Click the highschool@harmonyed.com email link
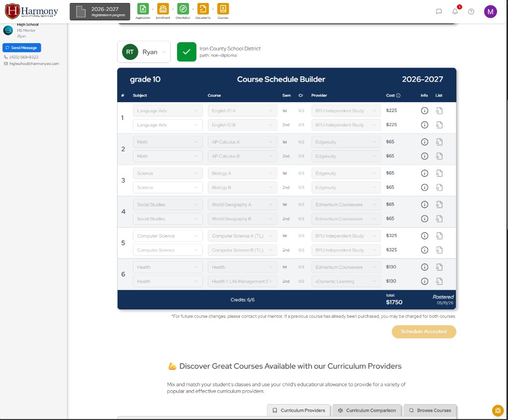Viewport: 508px width, 420px height. click(34, 64)
